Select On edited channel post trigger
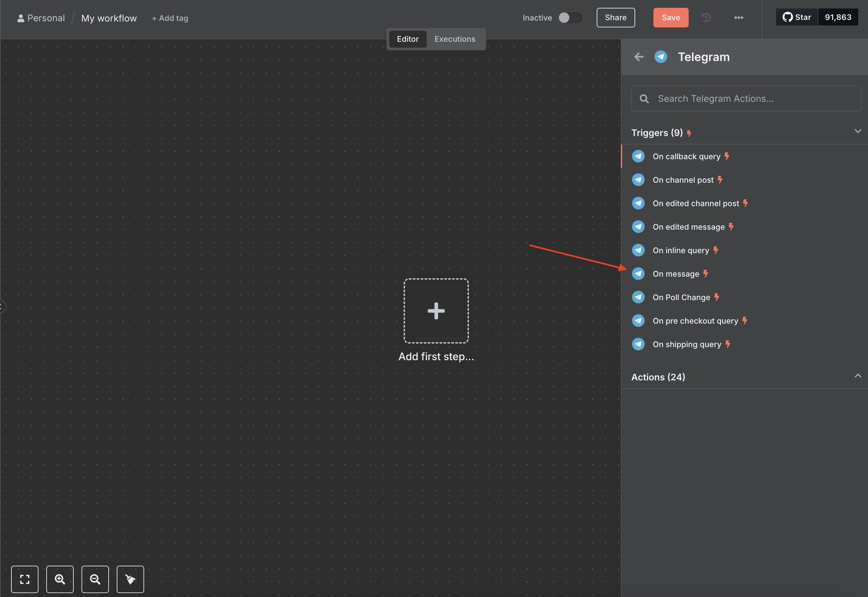Screen dimensions: 868x597 (x=744, y=204)
